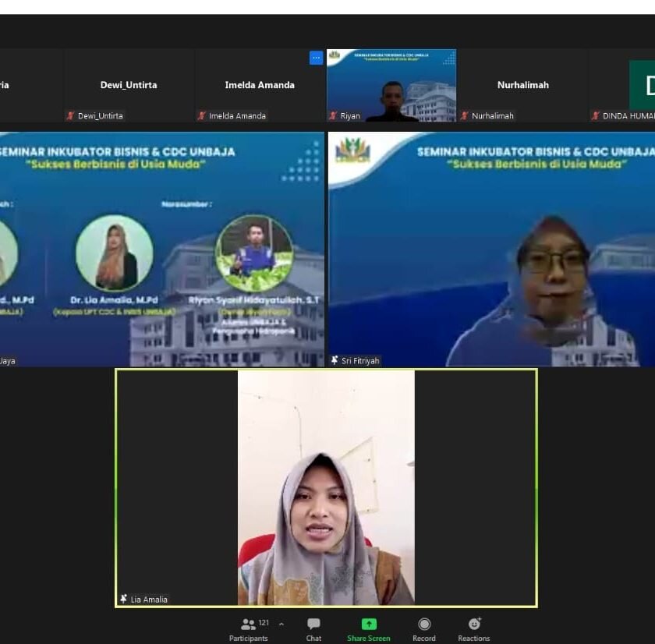Image resolution: width=655 pixels, height=644 pixels.
Task: Open the Chat panel
Action: click(x=313, y=628)
